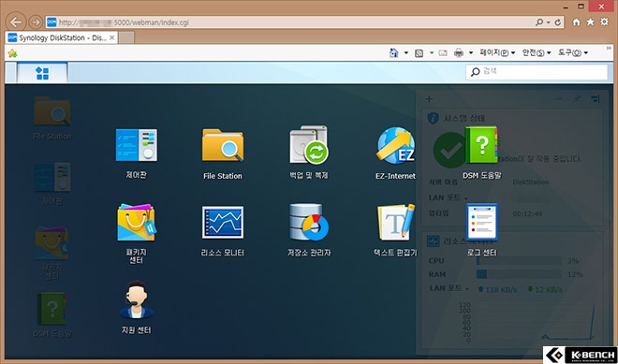The height and width of the screenshot is (364, 618).
Task: Expand address bar search dropdown arrow
Action: click(x=548, y=22)
